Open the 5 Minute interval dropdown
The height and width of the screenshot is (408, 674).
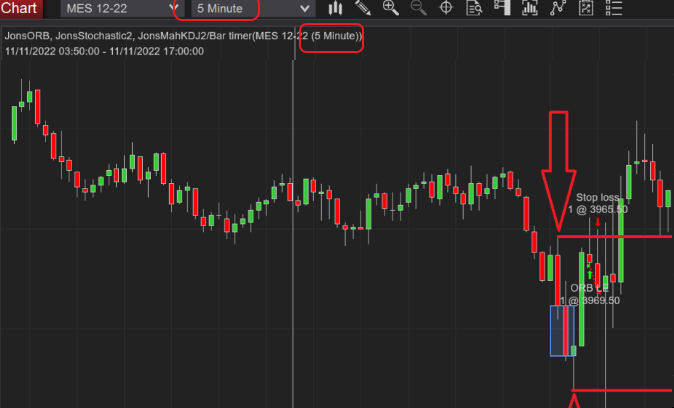pos(253,8)
